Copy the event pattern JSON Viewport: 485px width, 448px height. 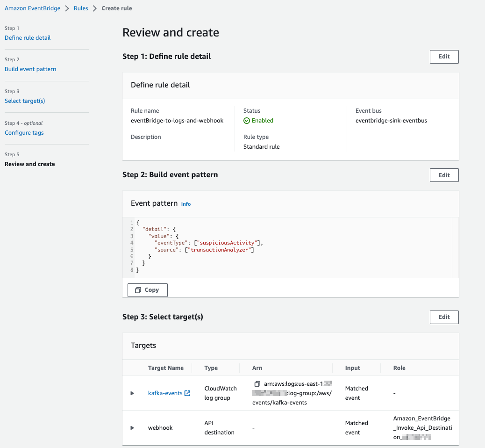pyautogui.click(x=147, y=290)
